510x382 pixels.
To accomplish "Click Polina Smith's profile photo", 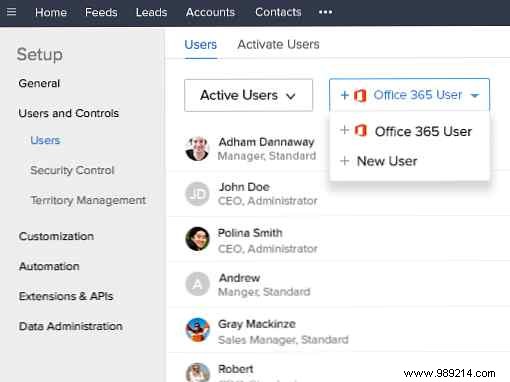I will pyautogui.click(x=197, y=239).
